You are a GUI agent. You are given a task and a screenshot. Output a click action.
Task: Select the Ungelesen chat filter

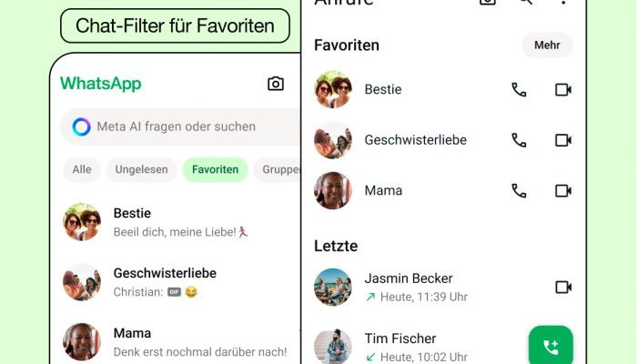(x=141, y=169)
